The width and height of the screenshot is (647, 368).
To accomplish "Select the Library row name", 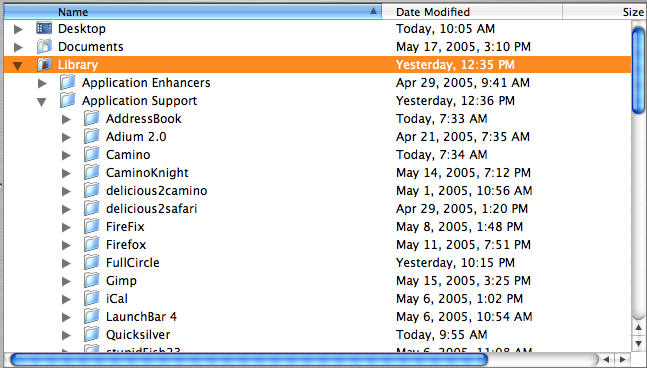I will tap(78, 65).
